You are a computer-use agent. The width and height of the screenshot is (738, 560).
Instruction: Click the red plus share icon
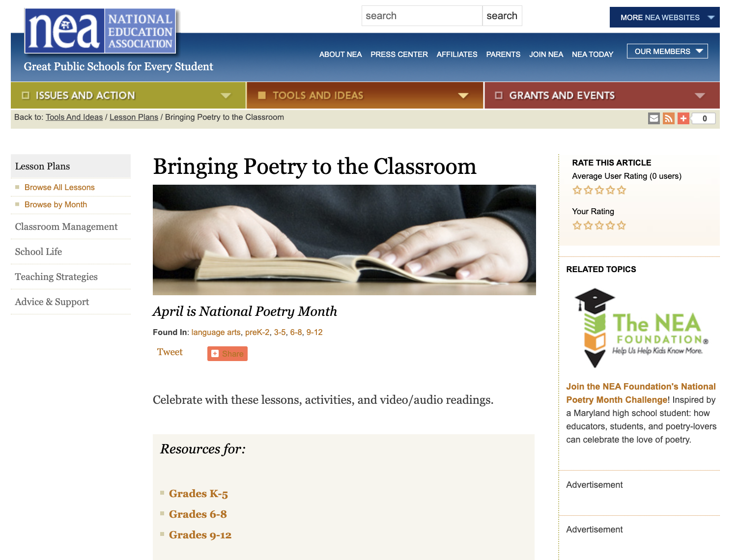[x=683, y=118]
